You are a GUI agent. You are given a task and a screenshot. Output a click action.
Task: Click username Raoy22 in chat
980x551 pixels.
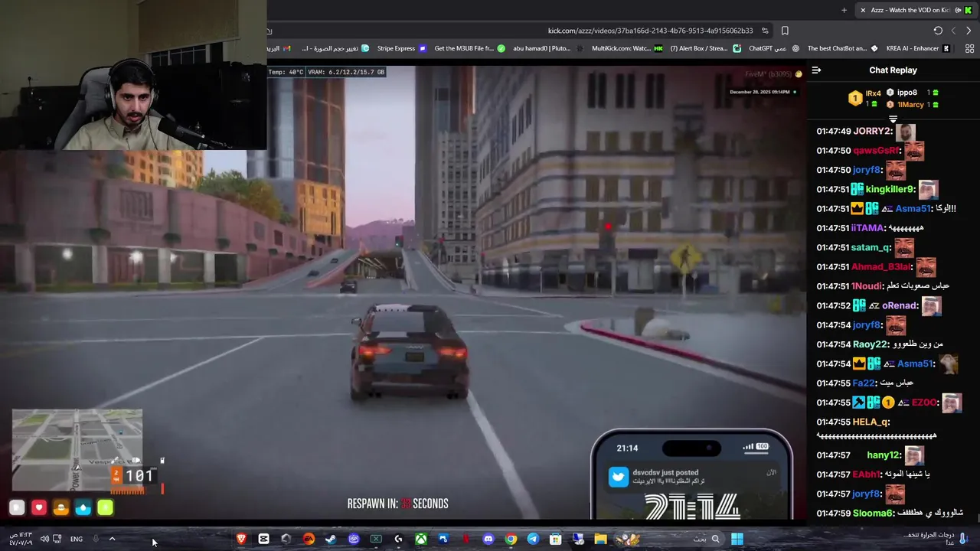(x=871, y=344)
